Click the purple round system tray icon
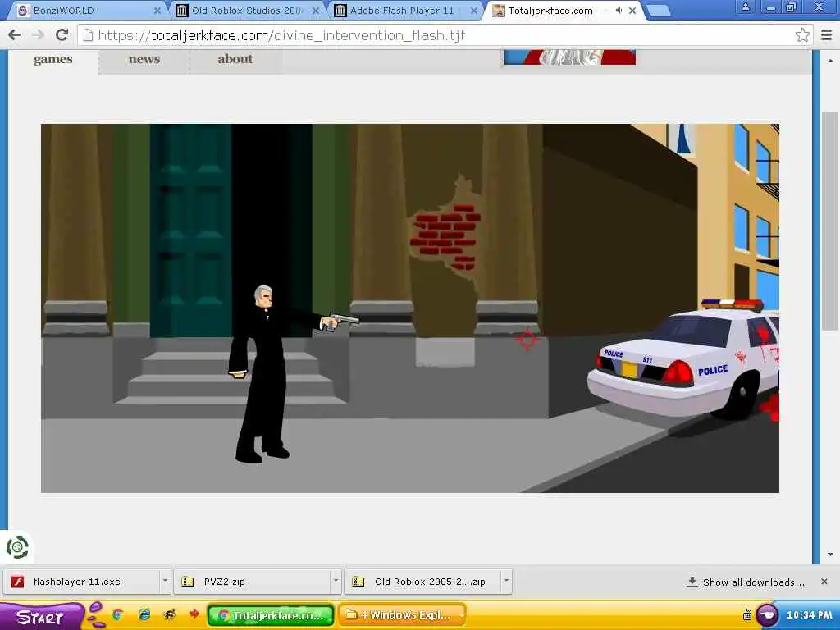Viewport: 840px width, 630px height. pos(767,615)
